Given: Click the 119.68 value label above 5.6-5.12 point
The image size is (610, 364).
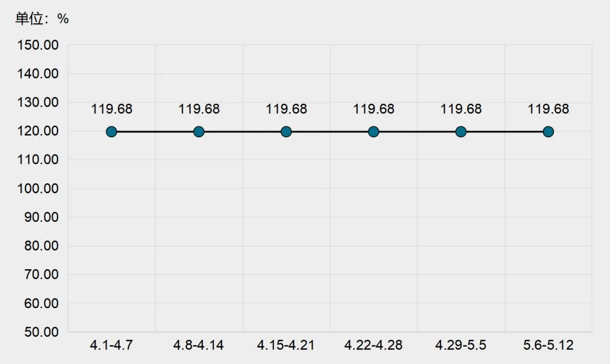Looking at the screenshot, I should 548,109.
